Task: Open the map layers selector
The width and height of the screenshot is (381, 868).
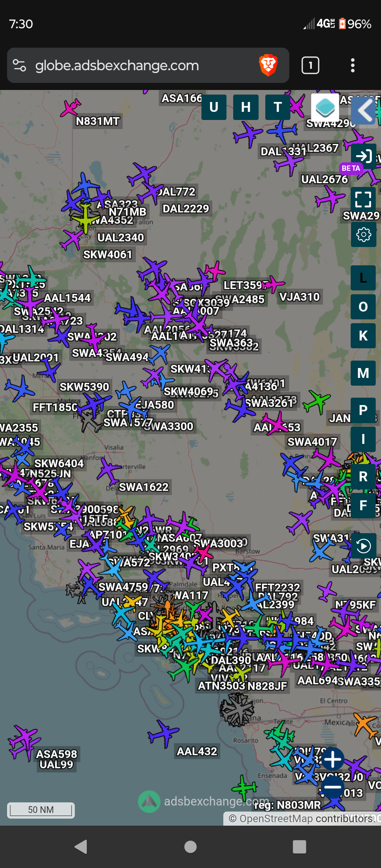Action: [325, 107]
